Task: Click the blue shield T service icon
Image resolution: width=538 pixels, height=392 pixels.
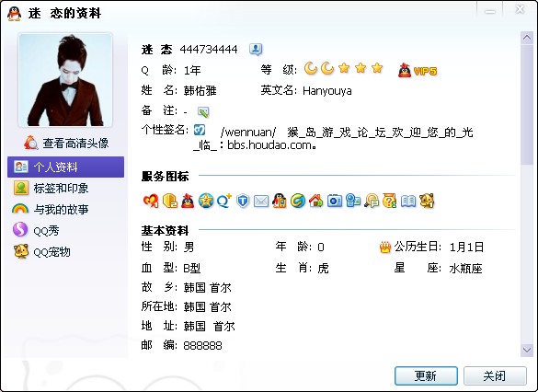Action: pyautogui.click(x=243, y=201)
